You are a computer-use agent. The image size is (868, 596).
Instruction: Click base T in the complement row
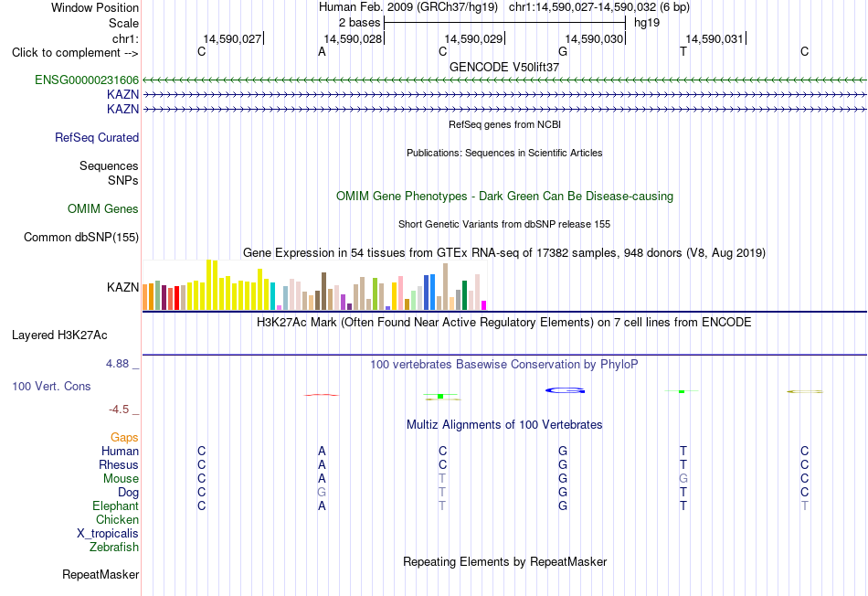683,51
